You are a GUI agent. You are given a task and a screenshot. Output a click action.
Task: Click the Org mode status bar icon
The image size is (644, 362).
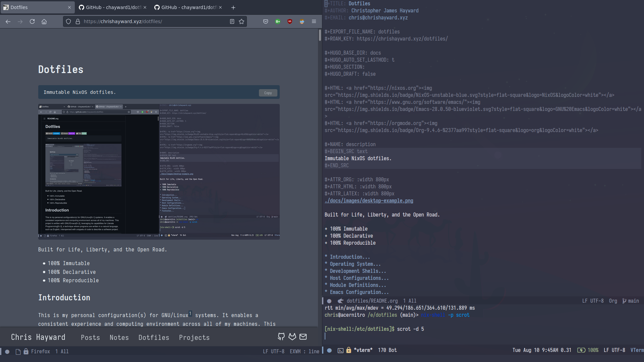click(612, 301)
